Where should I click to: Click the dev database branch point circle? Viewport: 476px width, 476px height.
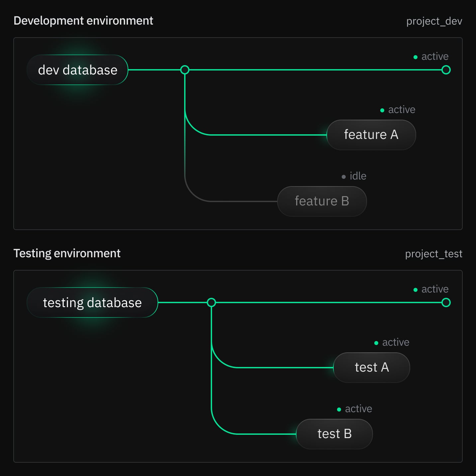(x=185, y=70)
